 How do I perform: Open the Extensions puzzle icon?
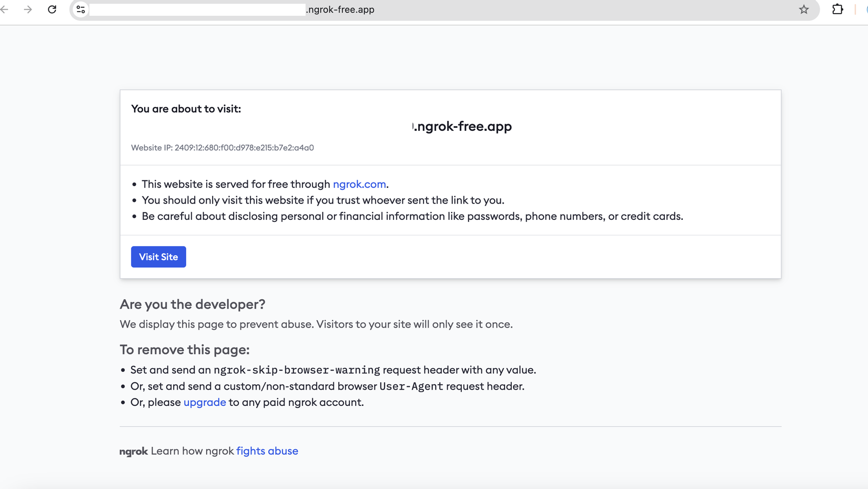click(837, 9)
